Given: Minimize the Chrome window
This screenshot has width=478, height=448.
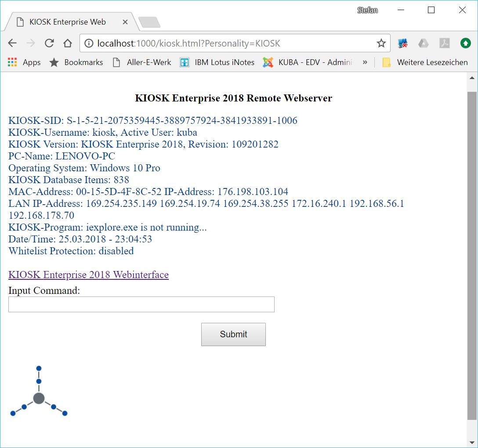Looking at the screenshot, I should pyautogui.click(x=401, y=10).
